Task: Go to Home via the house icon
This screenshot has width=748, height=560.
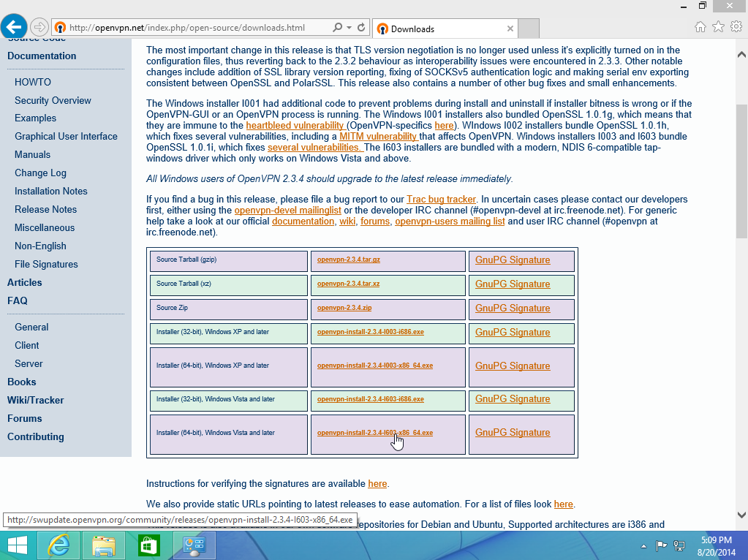Action: tap(700, 27)
